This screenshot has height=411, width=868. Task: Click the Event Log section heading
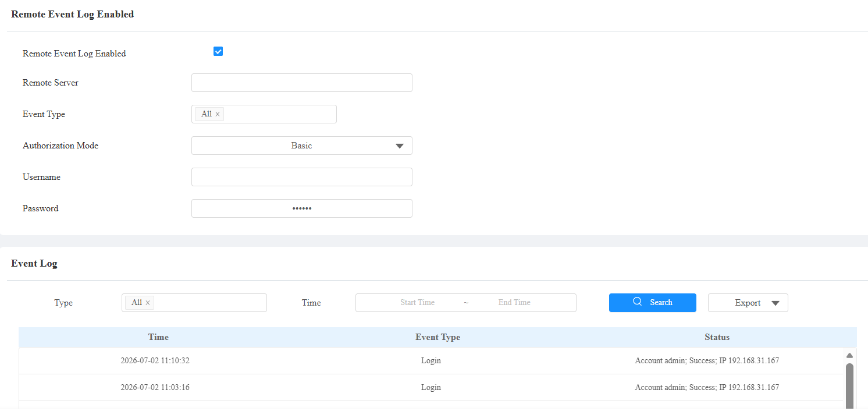point(34,263)
